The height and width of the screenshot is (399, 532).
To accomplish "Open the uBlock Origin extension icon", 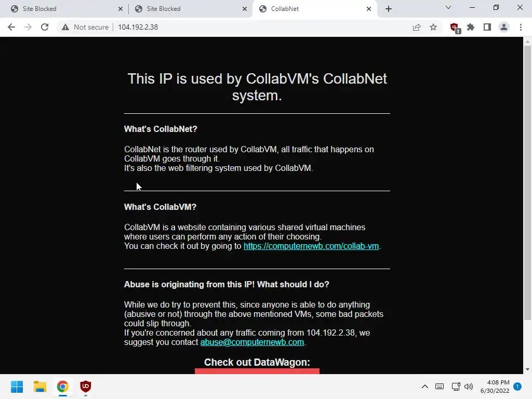I will click(455, 28).
